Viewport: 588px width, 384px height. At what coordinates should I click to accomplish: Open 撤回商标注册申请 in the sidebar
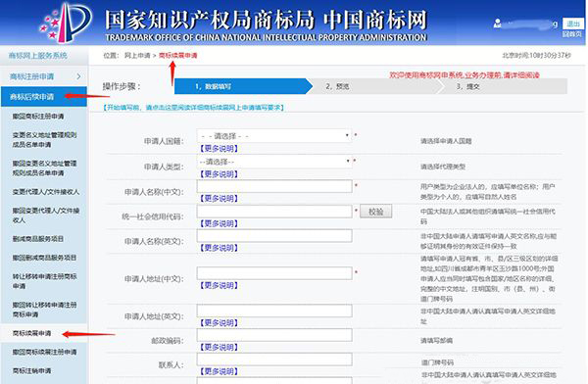(38, 117)
